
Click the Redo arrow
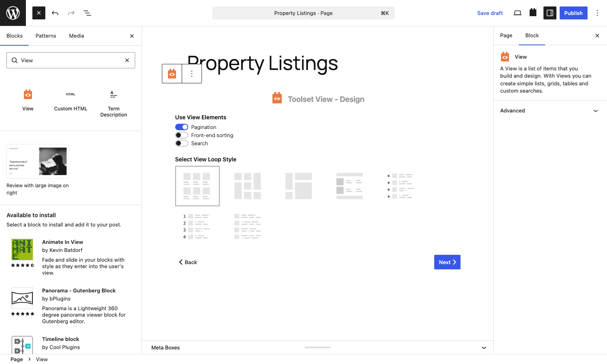[71, 13]
